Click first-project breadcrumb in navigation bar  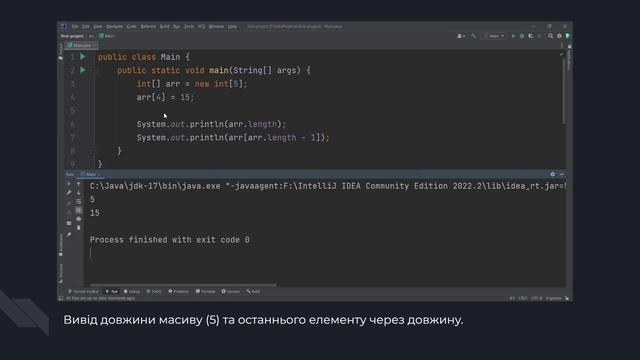coord(72,36)
